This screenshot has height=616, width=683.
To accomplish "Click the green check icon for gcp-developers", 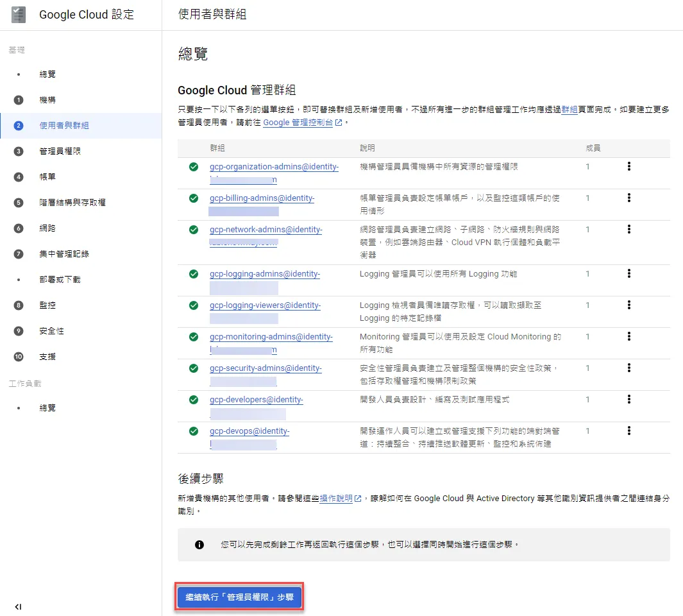I will coord(194,400).
